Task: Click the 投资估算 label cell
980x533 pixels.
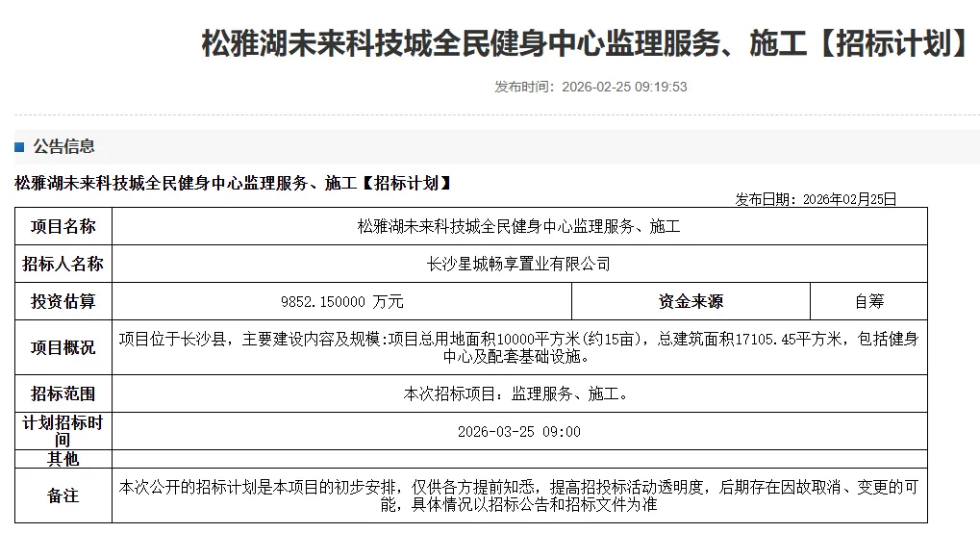Action: [63, 301]
